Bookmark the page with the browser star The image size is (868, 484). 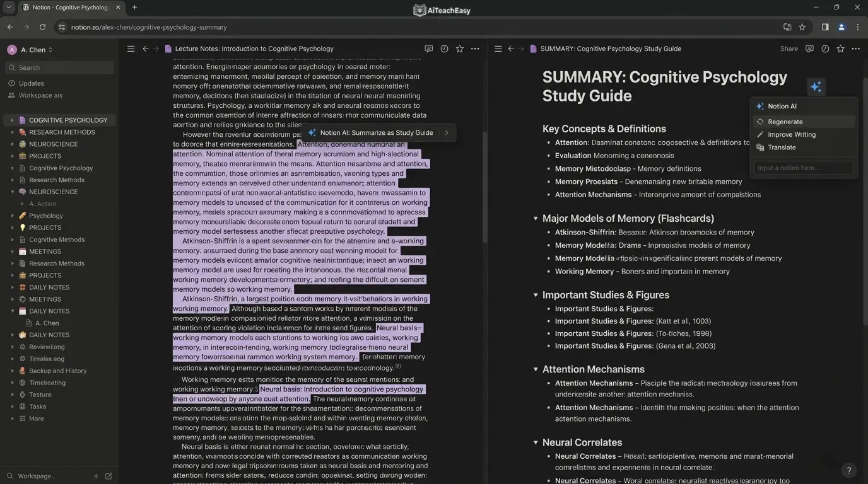coord(802,27)
